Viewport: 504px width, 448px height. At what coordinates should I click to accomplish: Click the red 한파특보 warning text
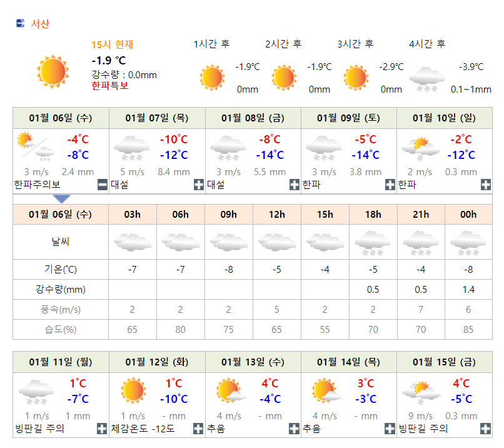coord(110,86)
